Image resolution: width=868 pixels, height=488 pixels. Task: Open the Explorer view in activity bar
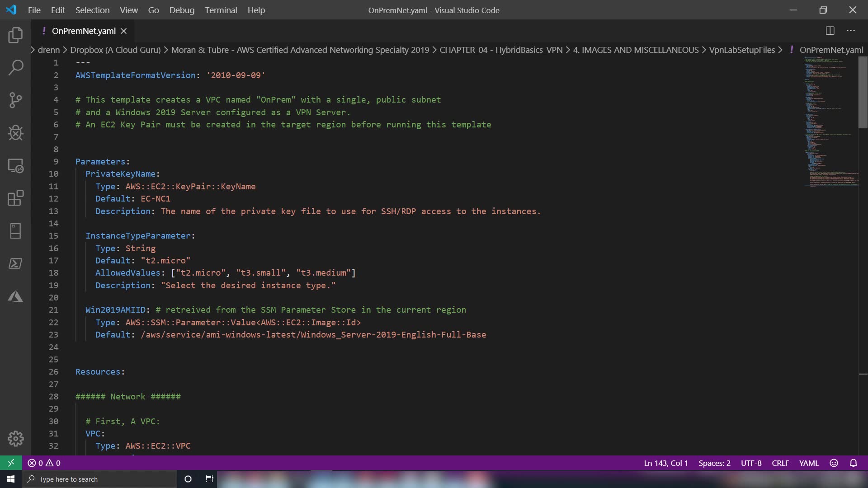15,35
